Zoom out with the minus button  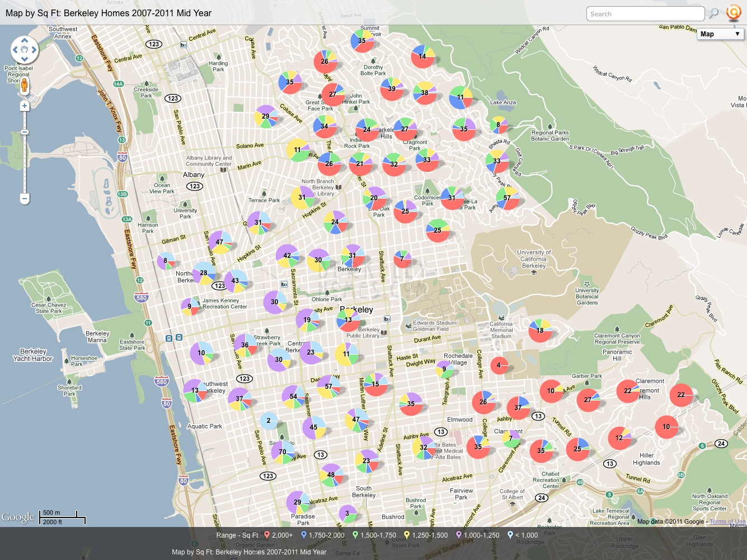coord(24,198)
